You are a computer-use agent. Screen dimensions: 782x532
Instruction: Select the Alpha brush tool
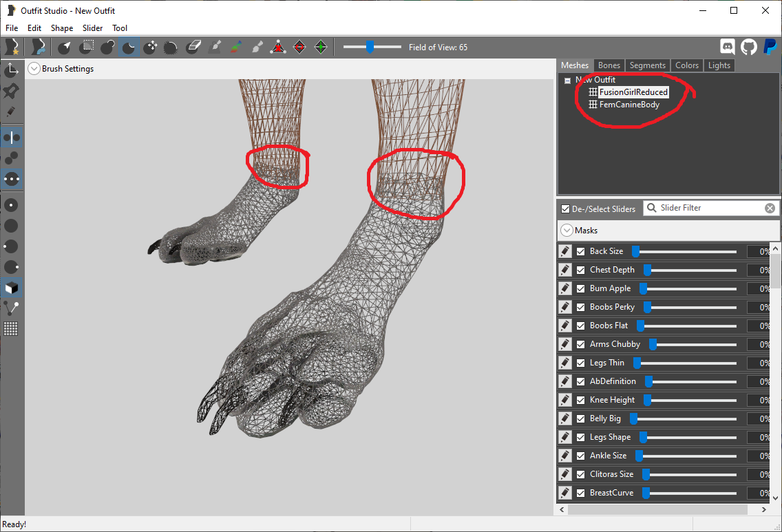(257, 47)
